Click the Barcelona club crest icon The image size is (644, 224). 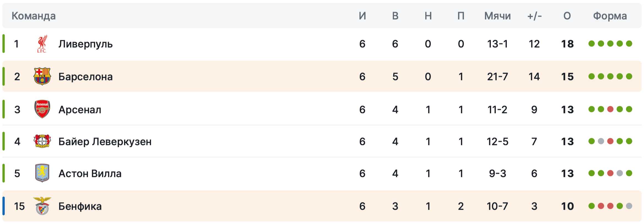click(x=42, y=76)
